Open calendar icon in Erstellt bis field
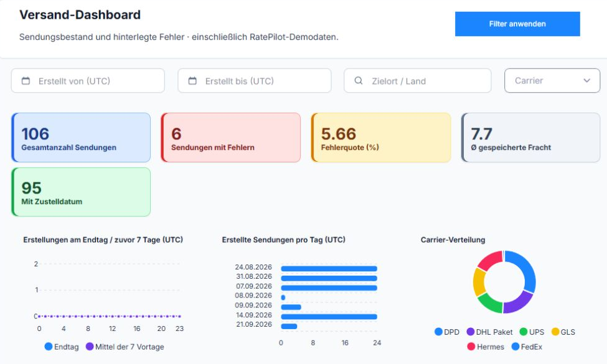 (192, 81)
